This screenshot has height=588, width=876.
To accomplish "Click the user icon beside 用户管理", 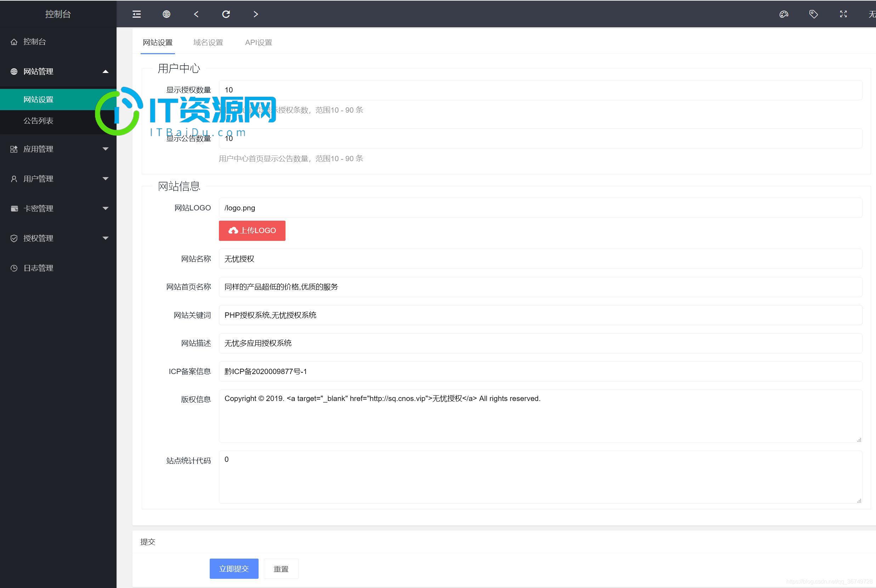I will pyautogui.click(x=14, y=179).
